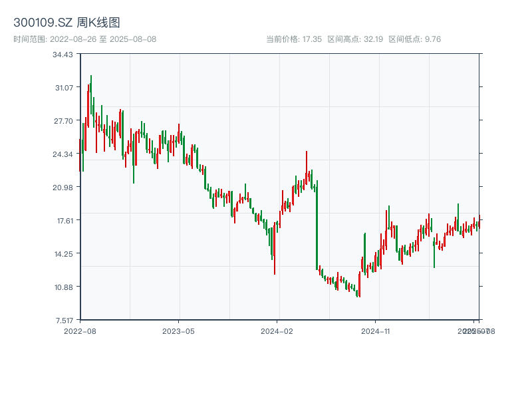
Task: Click the 20.98 y-axis label
Action: (x=63, y=188)
